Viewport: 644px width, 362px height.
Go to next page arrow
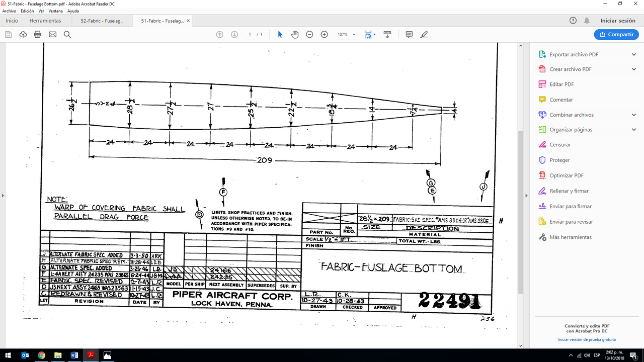point(234,34)
